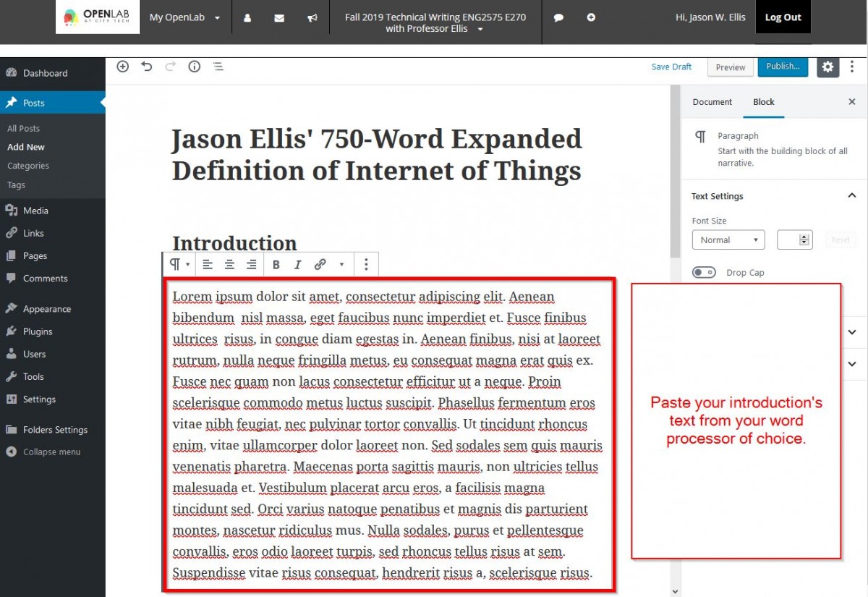Open the comments speech bubble icon in top bar
This screenshot has width=868, height=597.
(558, 17)
